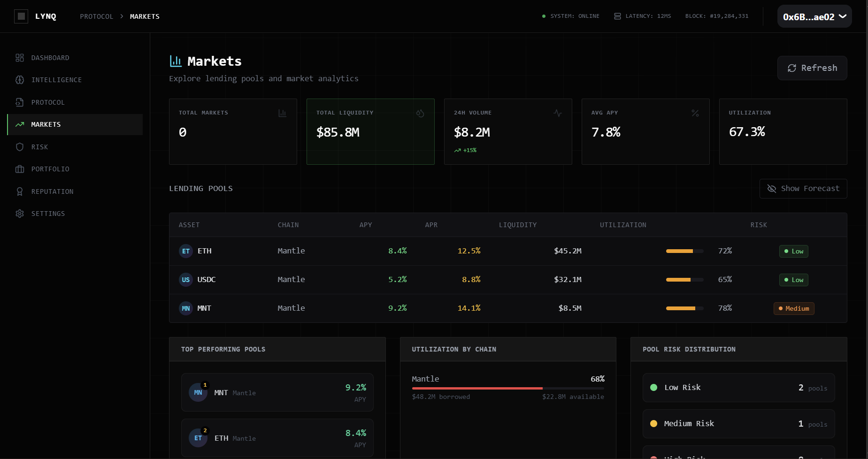Select Markets in the sidebar menu
Image resolution: width=868 pixels, height=459 pixels.
pos(75,124)
